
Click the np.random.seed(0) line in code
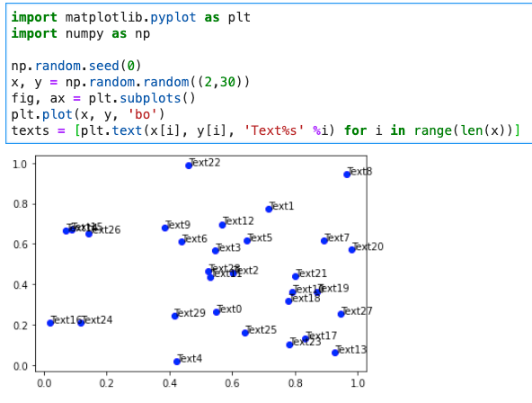coord(76,66)
